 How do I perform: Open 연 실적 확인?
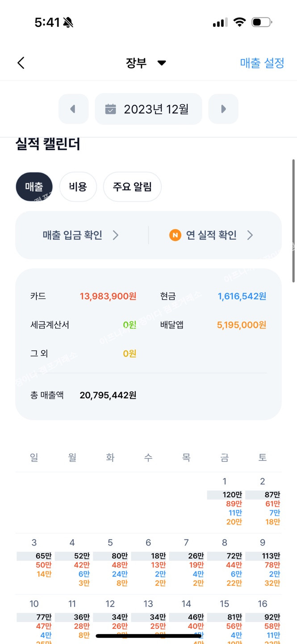point(211,235)
